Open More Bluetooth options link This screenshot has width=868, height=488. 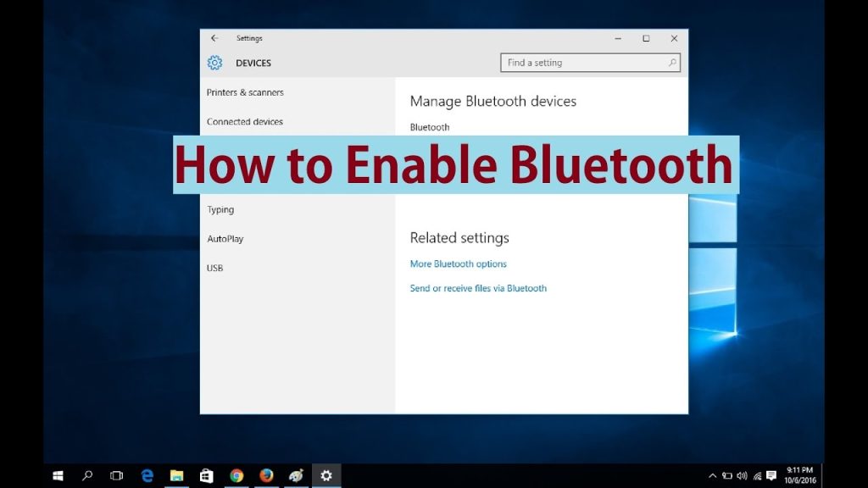(x=458, y=263)
